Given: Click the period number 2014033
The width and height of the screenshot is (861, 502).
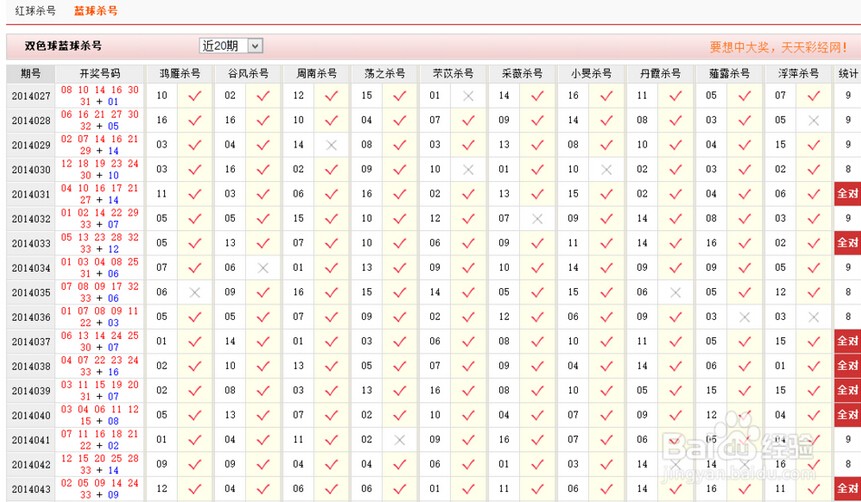Looking at the screenshot, I should point(31,244).
